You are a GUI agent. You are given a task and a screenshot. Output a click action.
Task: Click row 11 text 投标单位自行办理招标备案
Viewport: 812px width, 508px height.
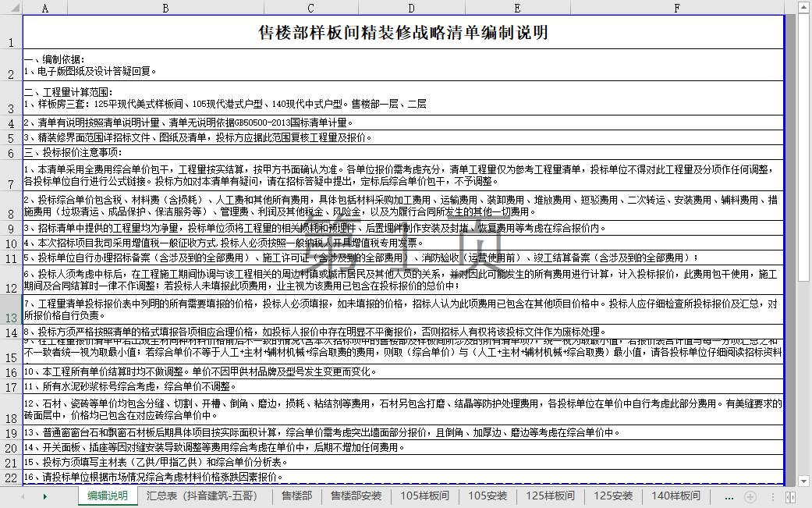point(361,258)
